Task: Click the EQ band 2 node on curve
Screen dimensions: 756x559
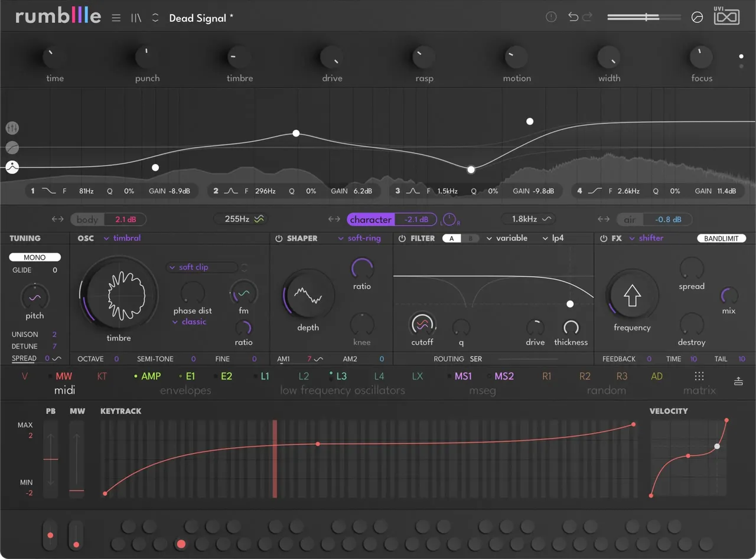Action: pos(296,133)
